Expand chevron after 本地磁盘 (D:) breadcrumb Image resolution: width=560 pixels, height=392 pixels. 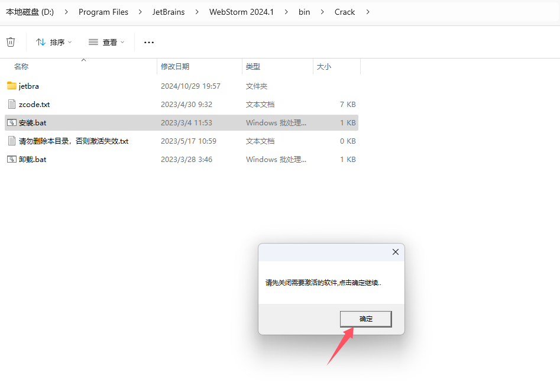(66, 12)
